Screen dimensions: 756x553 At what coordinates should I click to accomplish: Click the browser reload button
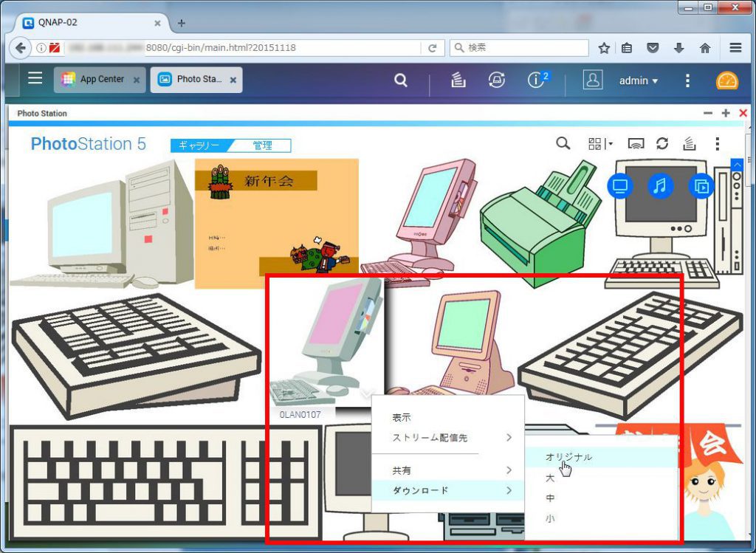point(433,48)
